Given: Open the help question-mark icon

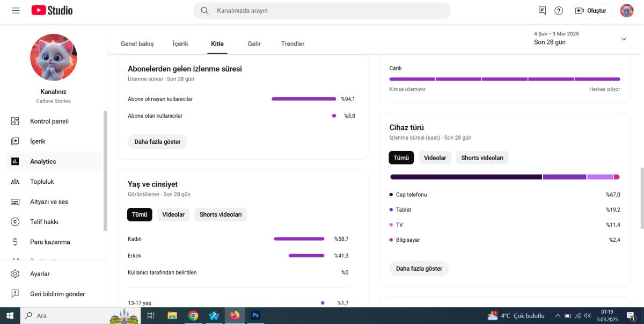Looking at the screenshot, I should click(559, 11).
